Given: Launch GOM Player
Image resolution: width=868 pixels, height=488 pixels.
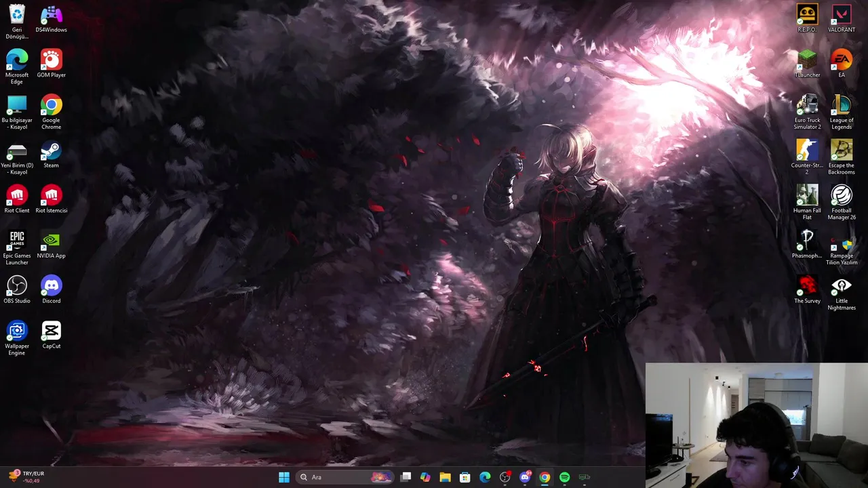Looking at the screenshot, I should pos(51,63).
